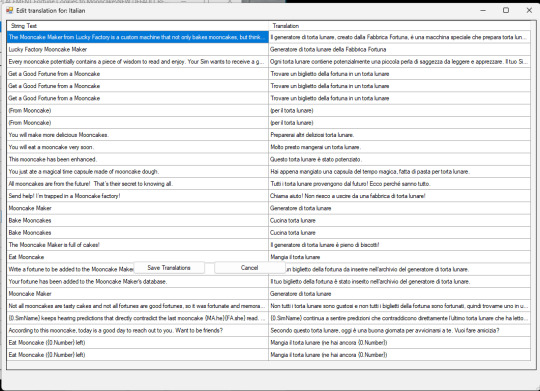Edit translation 'Il generatore di torta lunare è pieno di biscotti!'
Screen dimensions: 540x391
pos(399,245)
